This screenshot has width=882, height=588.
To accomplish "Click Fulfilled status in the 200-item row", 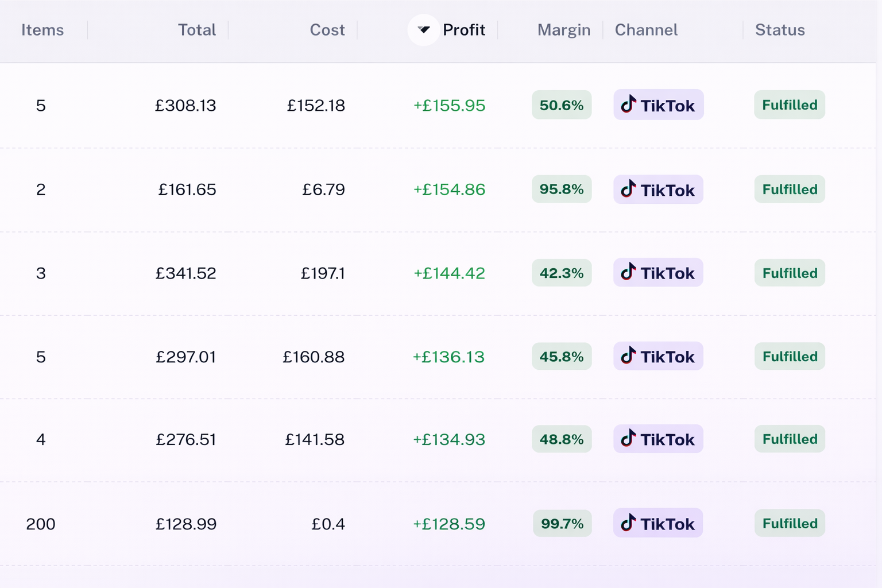I will coord(790,524).
